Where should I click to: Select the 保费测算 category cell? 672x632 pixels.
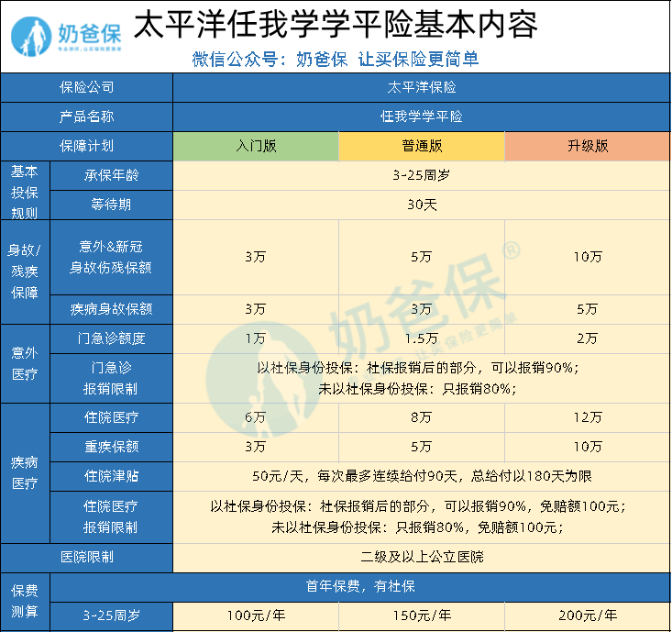point(25,602)
